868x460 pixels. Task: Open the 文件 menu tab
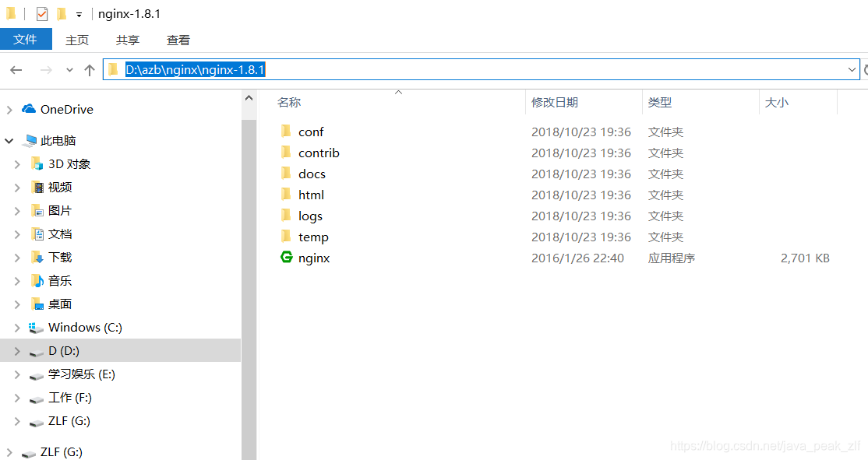(x=26, y=40)
